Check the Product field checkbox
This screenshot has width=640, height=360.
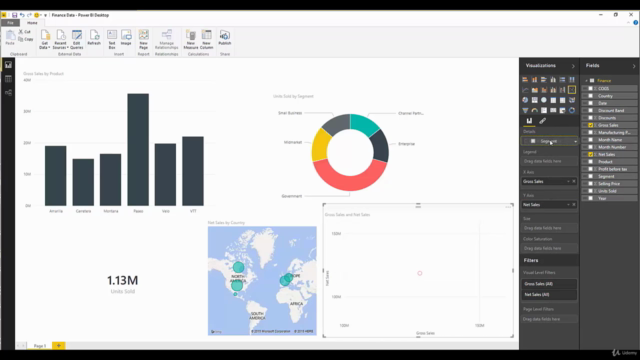[x=590, y=162]
